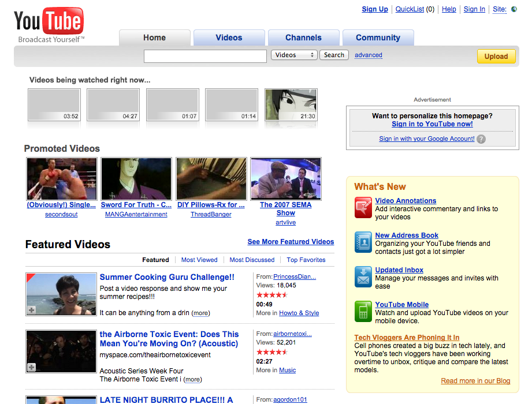
Task: Open PrincessDian... uploader profile link
Action: (x=295, y=276)
